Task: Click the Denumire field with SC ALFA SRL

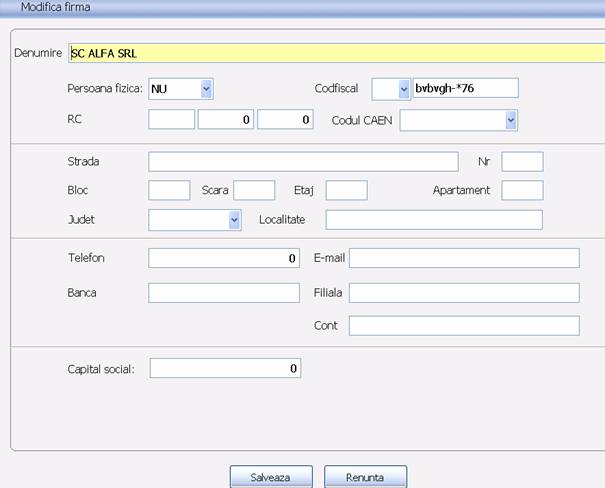Action: (x=335, y=53)
